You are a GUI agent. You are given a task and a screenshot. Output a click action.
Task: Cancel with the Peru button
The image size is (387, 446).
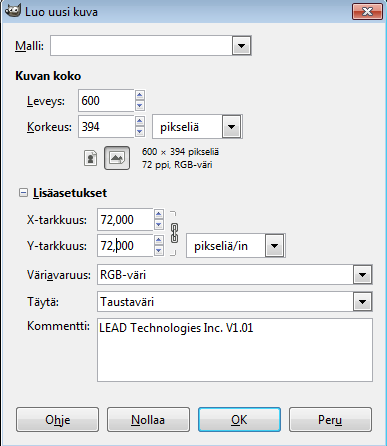coord(330,420)
